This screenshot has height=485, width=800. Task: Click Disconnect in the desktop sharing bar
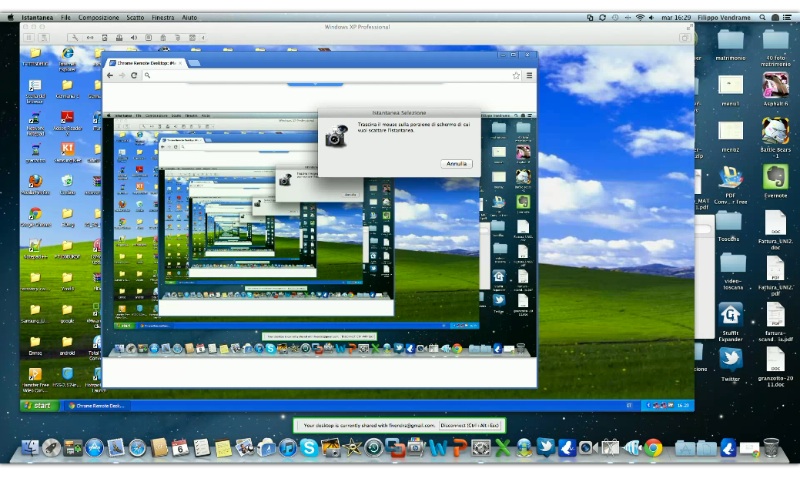(471, 425)
